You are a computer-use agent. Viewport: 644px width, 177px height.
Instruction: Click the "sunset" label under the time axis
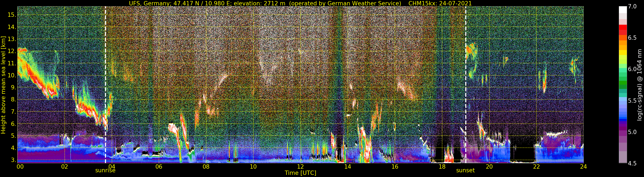pyautogui.click(x=465, y=171)
